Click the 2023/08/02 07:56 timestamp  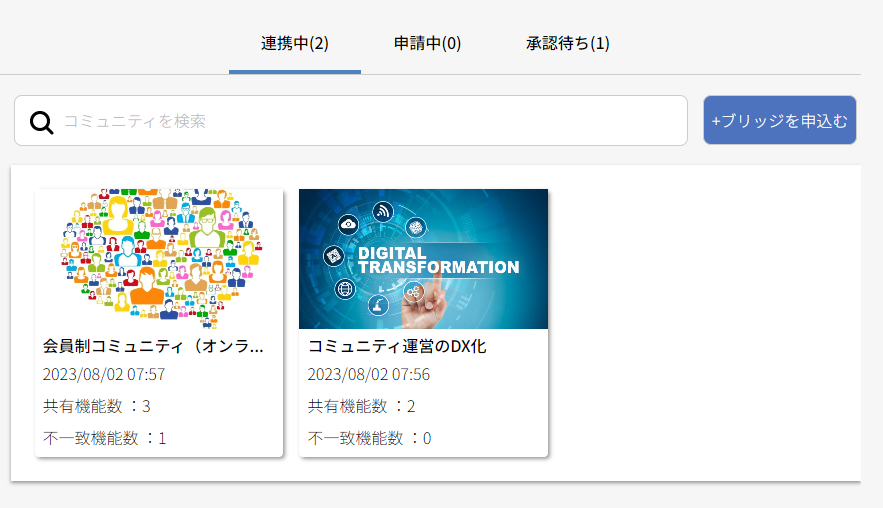368,375
